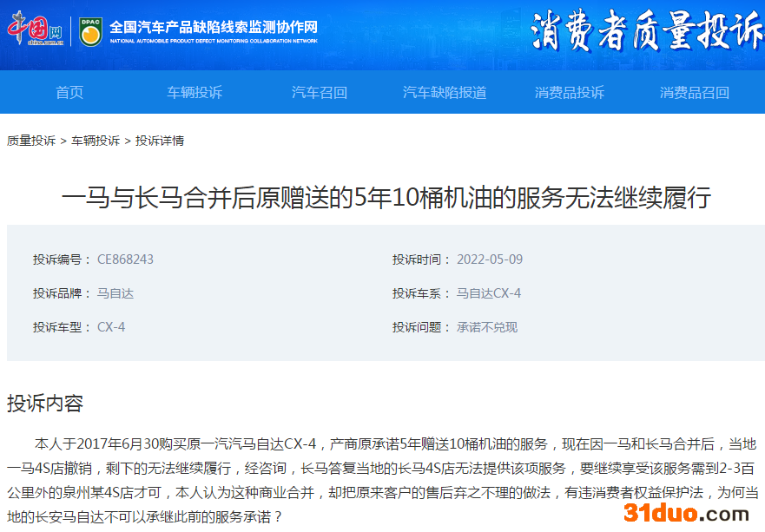Switch to the 消费品投诉 navigation tab
This screenshot has width=765, height=532.
pyautogui.click(x=570, y=93)
